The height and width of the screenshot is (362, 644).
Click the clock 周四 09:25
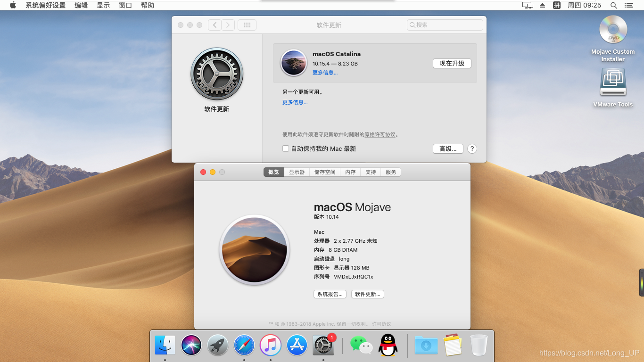[584, 5]
